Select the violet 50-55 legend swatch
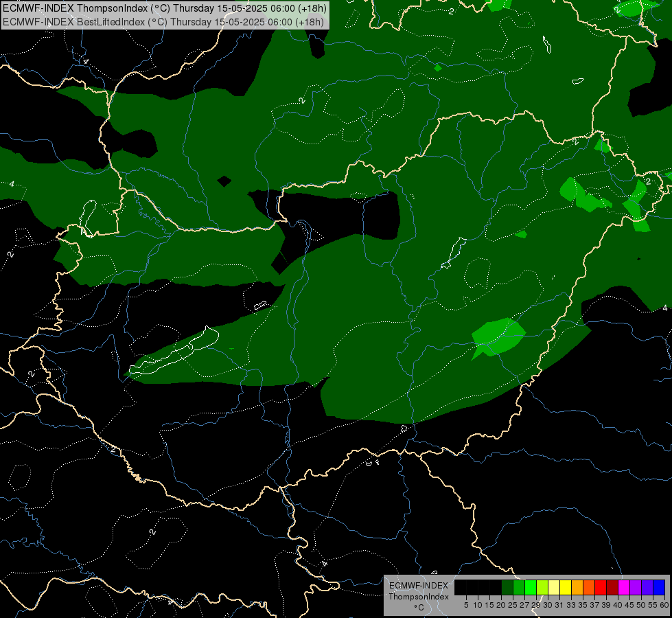 [647, 587]
